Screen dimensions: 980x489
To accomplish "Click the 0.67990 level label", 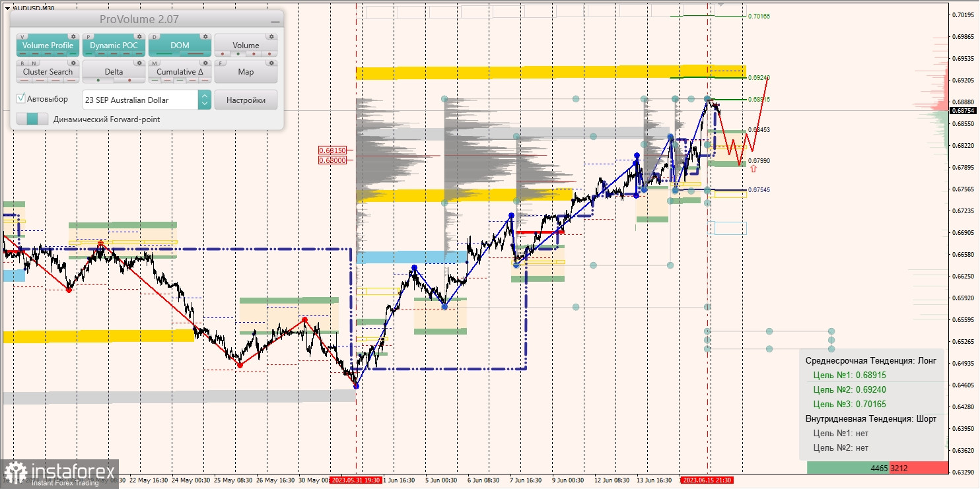I will pos(759,160).
